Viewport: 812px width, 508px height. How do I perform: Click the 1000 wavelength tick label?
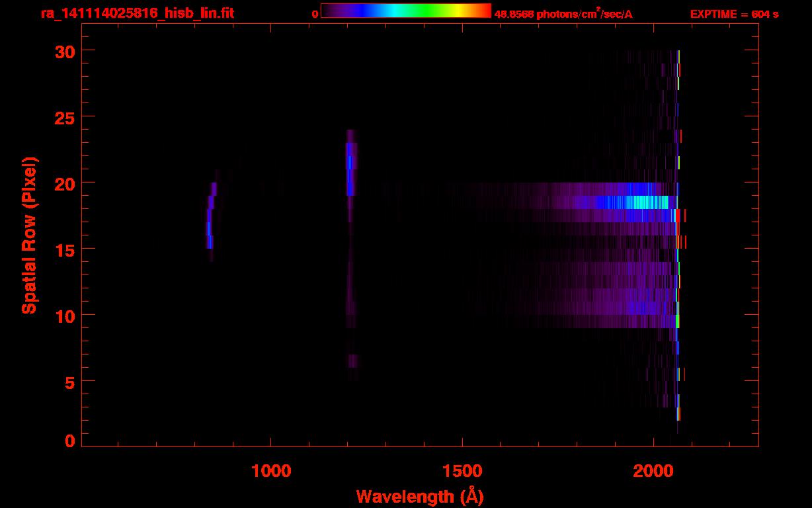coord(271,470)
